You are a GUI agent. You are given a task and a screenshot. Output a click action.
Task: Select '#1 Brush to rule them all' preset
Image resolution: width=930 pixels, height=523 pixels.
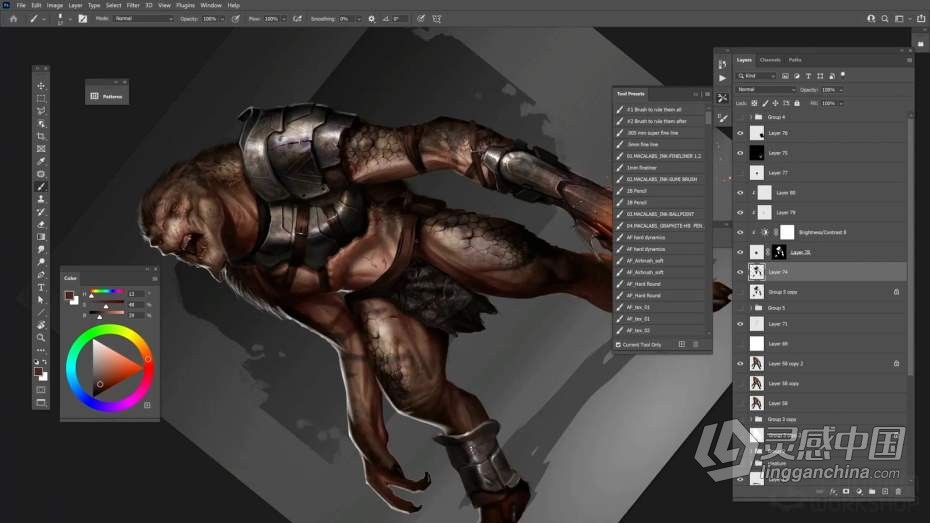tap(660, 110)
